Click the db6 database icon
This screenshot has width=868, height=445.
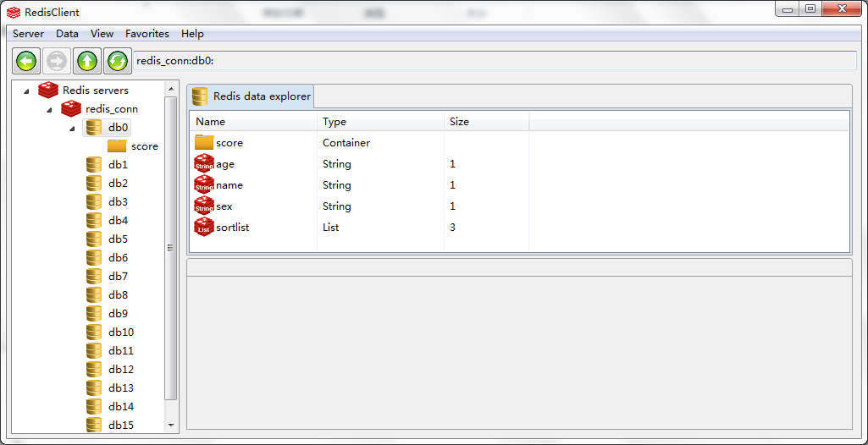click(94, 257)
